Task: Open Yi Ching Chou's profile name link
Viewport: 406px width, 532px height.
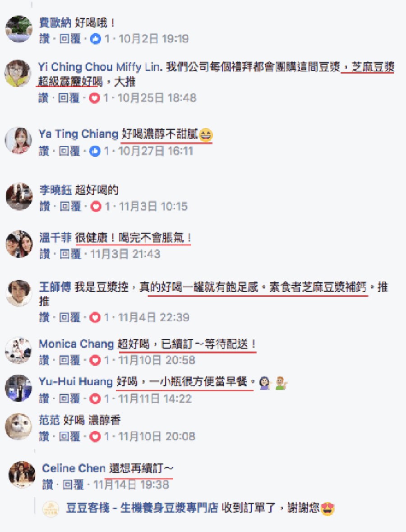Action: tap(75, 67)
